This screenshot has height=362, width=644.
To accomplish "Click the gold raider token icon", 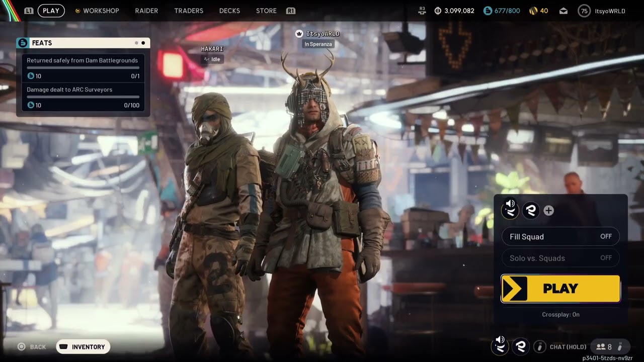I will [x=533, y=11].
